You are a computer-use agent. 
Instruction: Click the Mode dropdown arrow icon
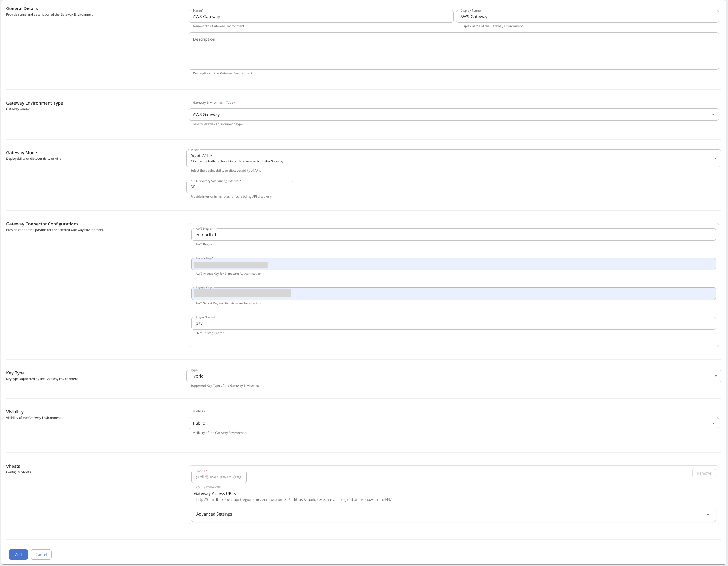tap(715, 158)
